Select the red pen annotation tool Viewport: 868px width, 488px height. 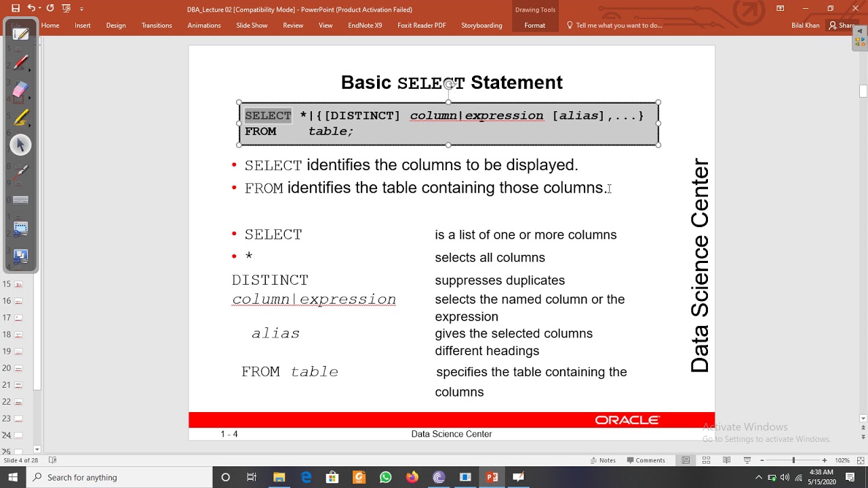pos(20,63)
